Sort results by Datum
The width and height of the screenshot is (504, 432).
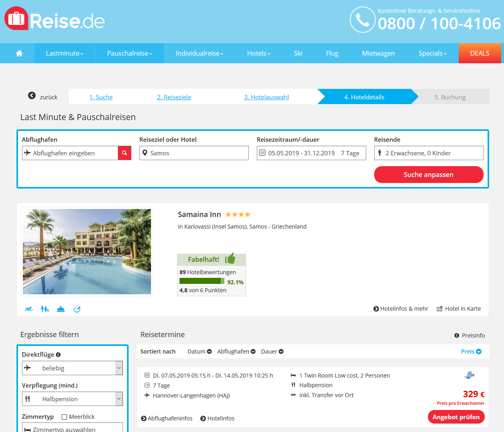(x=200, y=352)
